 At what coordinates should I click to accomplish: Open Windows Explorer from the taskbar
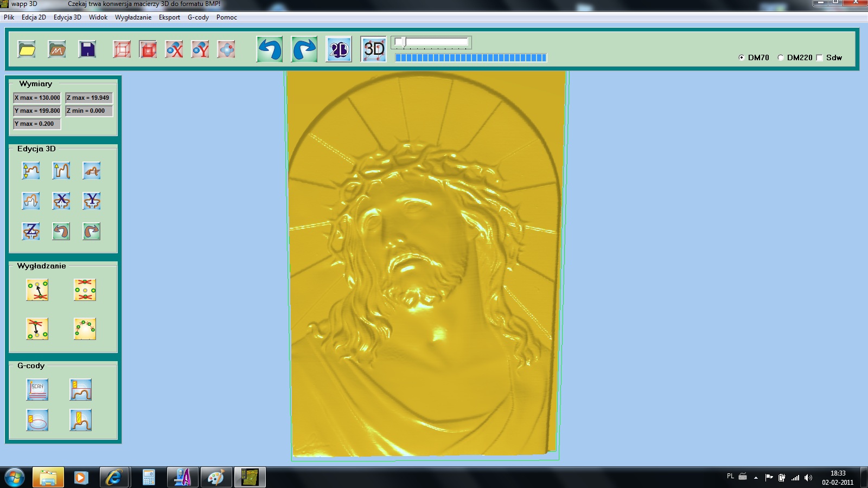click(48, 477)
